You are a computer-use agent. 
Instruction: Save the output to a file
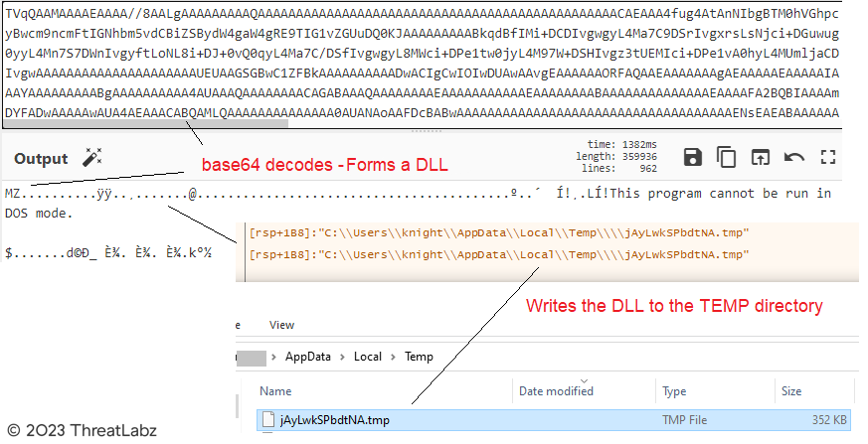point(694,157)
